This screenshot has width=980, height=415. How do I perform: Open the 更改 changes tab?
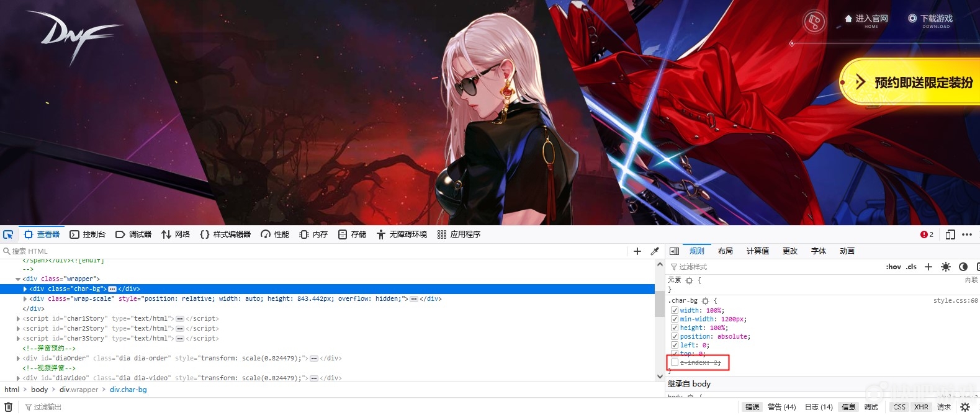789,251
